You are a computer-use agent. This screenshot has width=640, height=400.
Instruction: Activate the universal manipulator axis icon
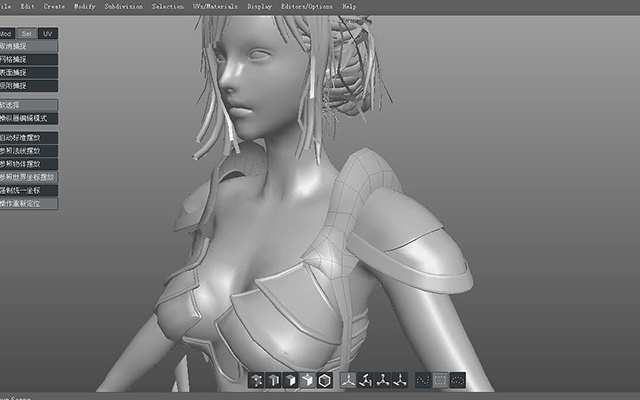(348, 380)
